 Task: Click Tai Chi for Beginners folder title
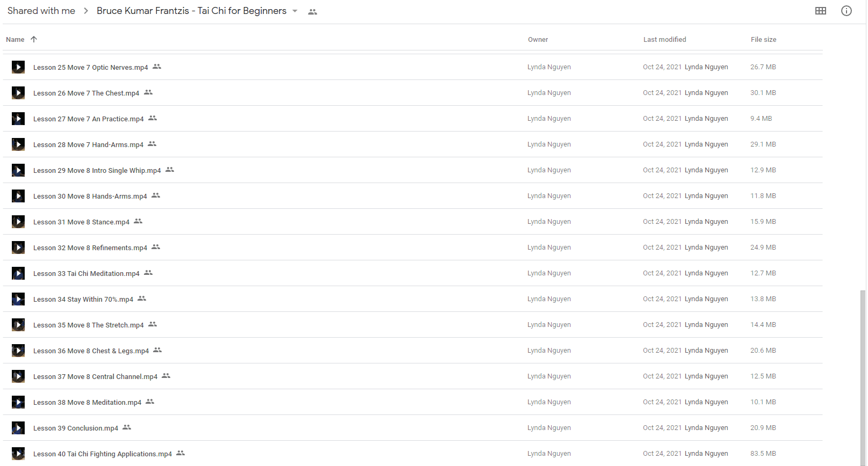(x=191, y=11)
